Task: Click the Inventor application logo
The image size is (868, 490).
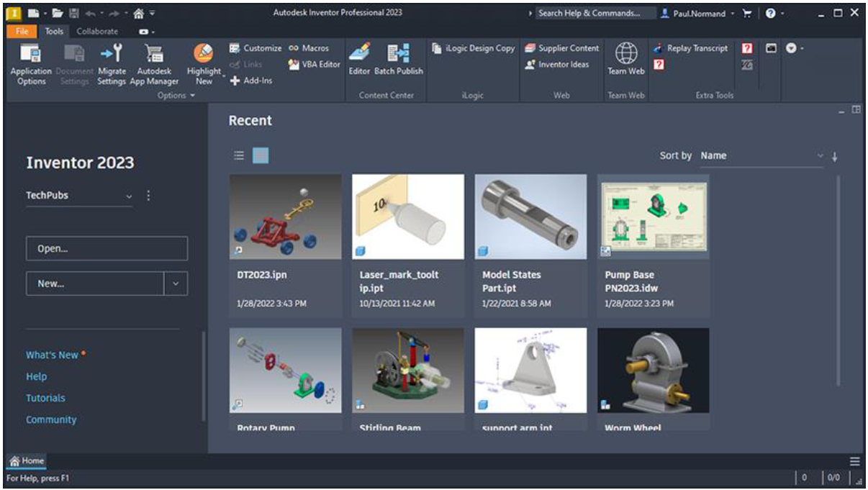Action: [14, 13]
